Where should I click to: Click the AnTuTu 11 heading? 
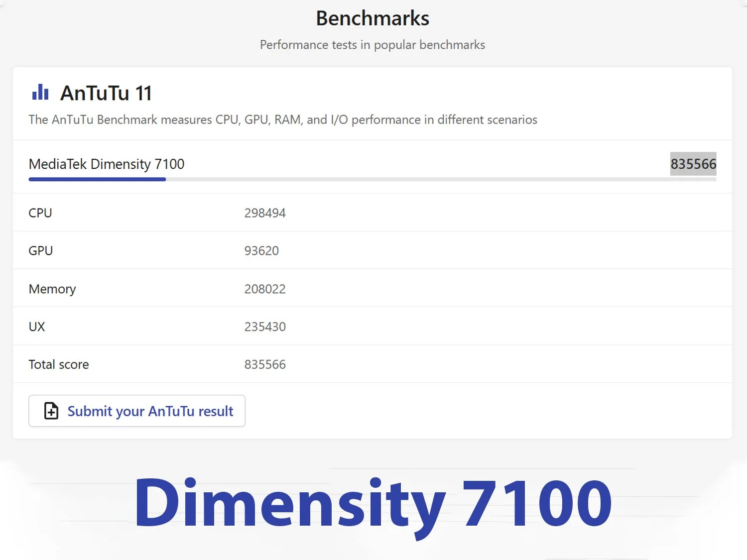[x=106, y=93]
